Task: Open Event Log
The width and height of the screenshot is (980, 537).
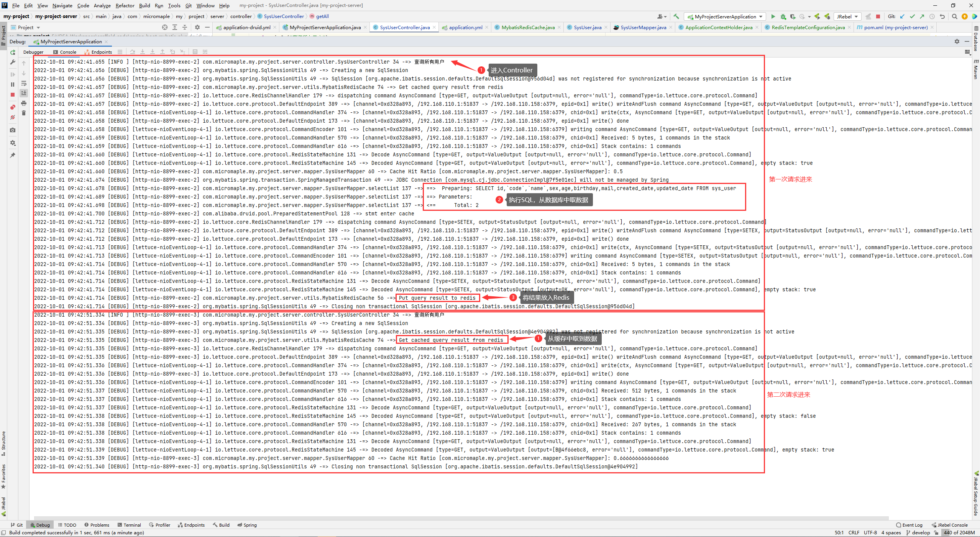Action: (909, 525)
